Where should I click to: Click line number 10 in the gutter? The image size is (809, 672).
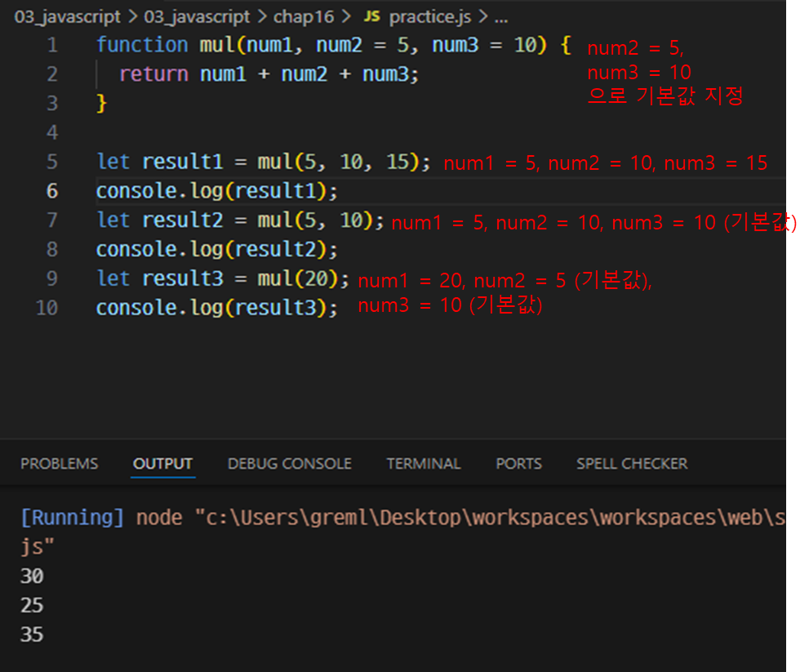coord(47,308)
